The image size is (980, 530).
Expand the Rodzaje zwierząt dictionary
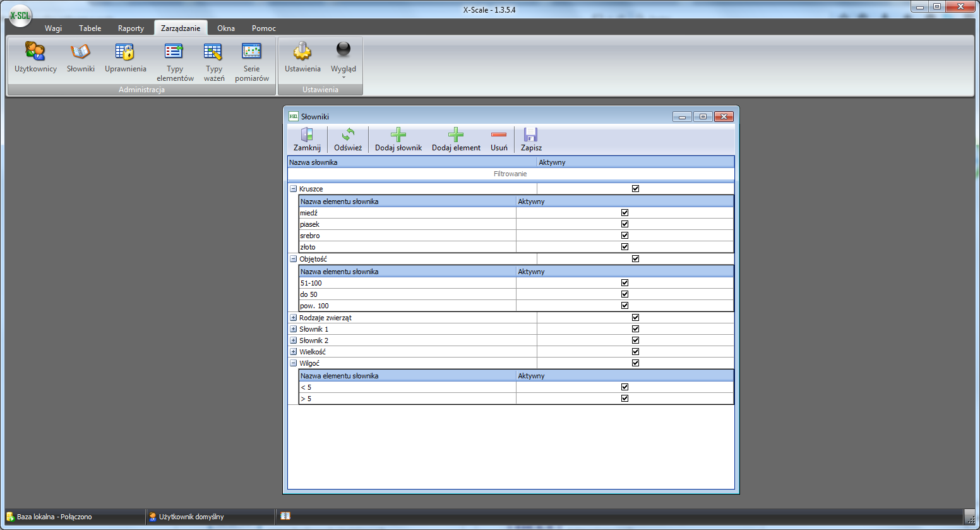[293, 318]
